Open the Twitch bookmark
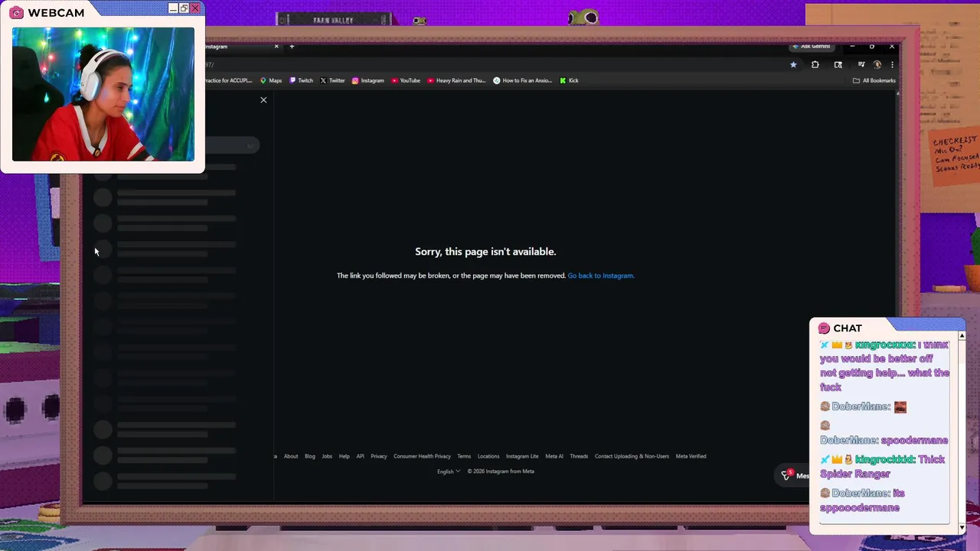 point(301,80)
